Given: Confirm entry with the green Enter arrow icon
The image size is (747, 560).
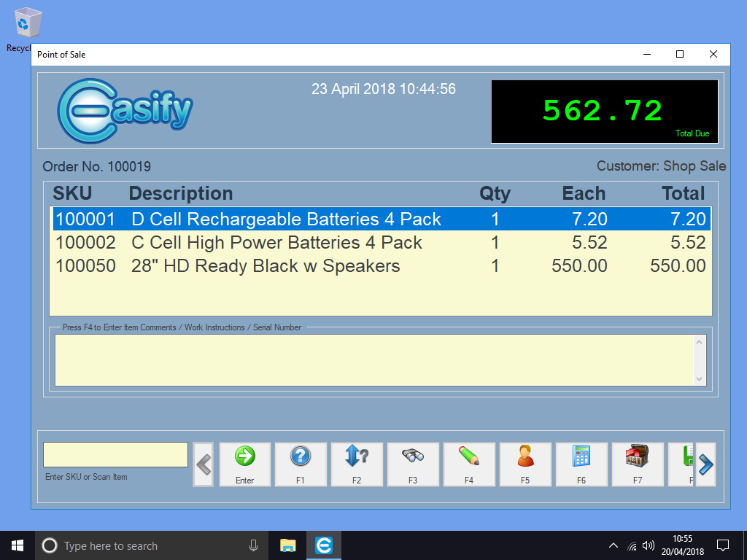Looking at the screenshot, I should [244, 464].
